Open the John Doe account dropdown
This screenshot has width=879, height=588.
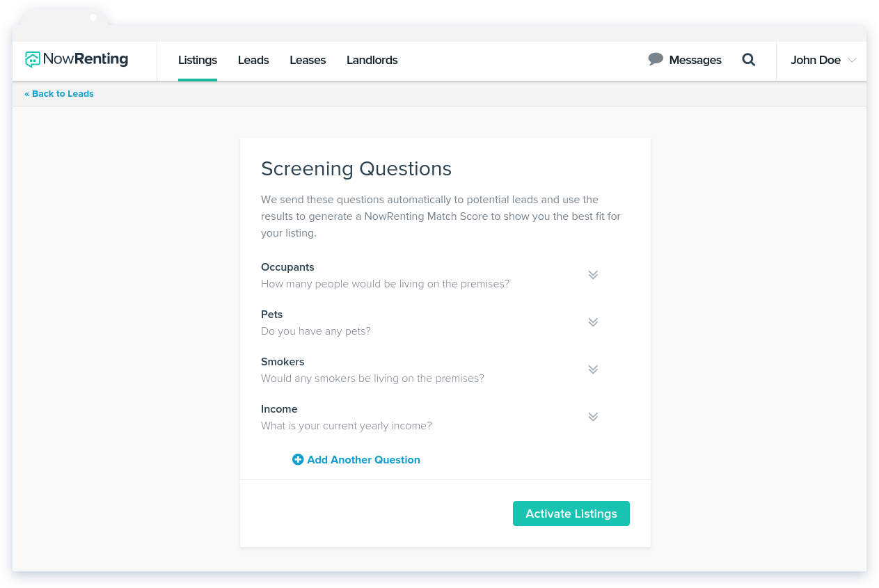point(823,61)
